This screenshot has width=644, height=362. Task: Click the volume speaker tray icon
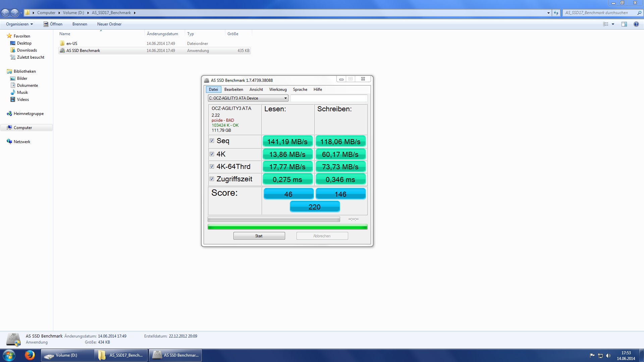click(608, 356)
